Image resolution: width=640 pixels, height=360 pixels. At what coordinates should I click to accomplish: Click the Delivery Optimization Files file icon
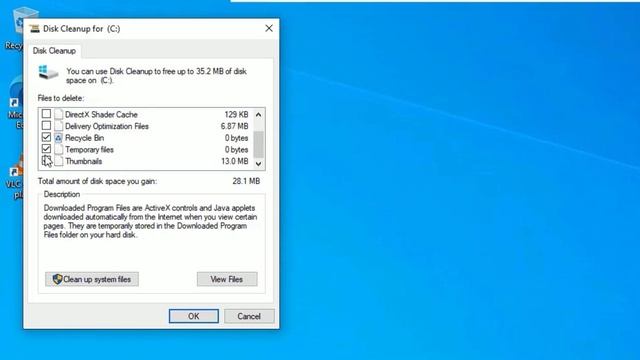[59, 126]
